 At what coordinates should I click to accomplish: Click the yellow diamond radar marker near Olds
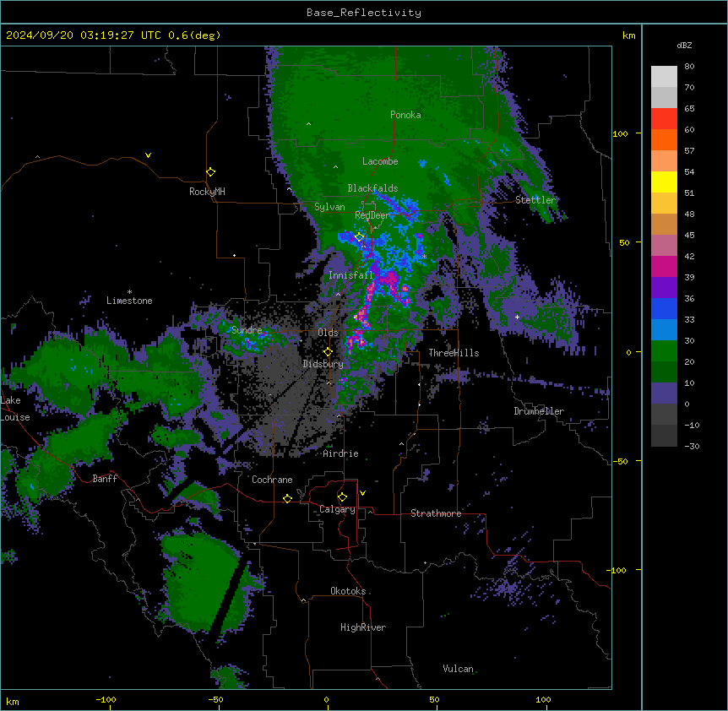(x=328, y=352)
